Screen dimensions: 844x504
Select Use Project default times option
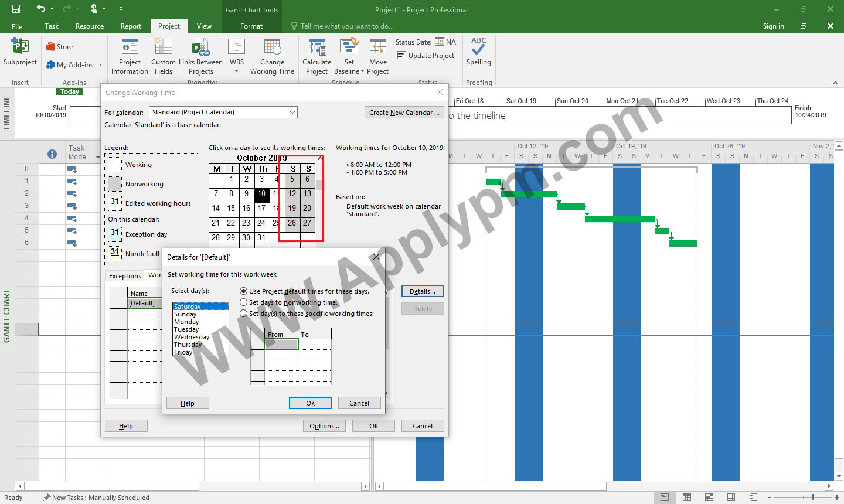point(244,291)
